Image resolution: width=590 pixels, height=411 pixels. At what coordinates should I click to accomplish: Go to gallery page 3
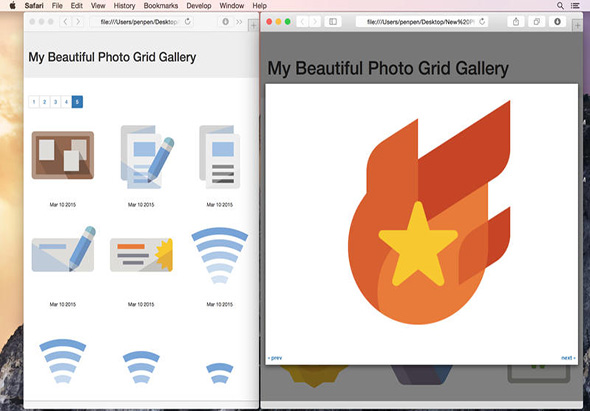click(55, 102)
